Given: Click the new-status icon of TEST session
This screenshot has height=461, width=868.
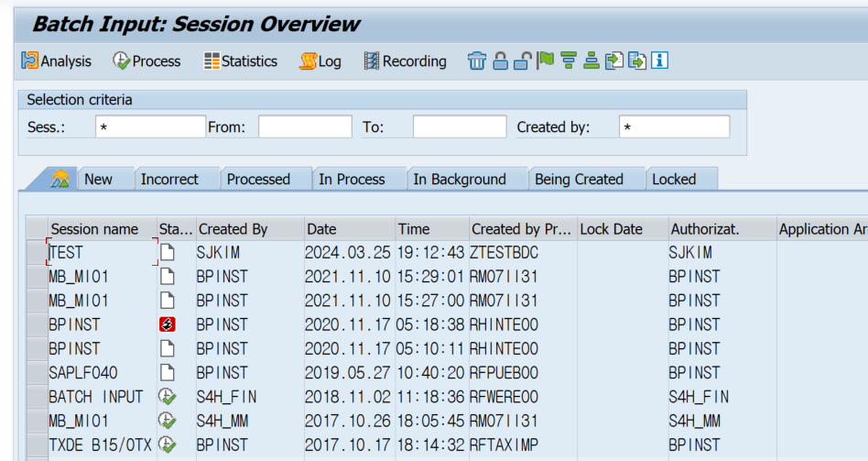Looking at the screenshot, I should click(x=168, y=253).
